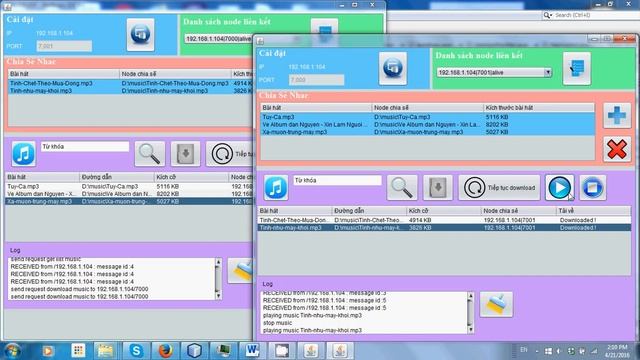Viewport: 640px width, 360px height.
Task: Select the Tinh-Chet-Theo-Mua-Don row in the front download list
Action: (444, 220)
